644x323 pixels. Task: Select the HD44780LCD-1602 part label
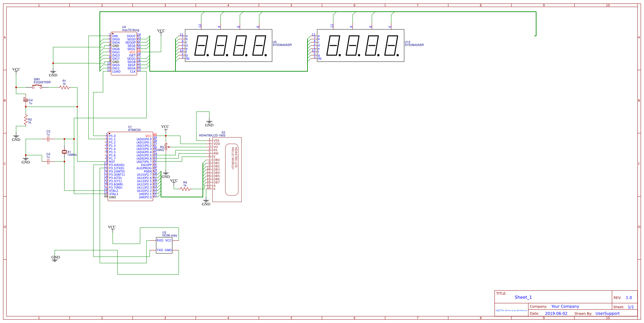click(x=212, y=135)
